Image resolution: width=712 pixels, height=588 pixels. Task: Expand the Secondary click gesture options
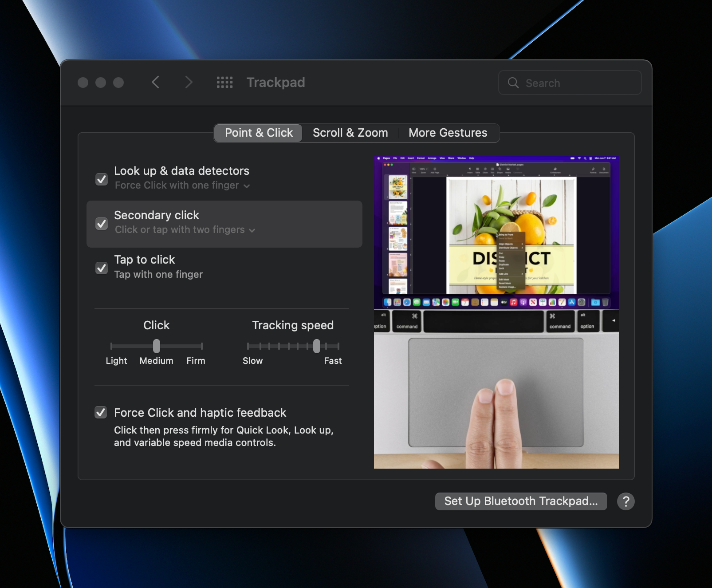[252, 230]
